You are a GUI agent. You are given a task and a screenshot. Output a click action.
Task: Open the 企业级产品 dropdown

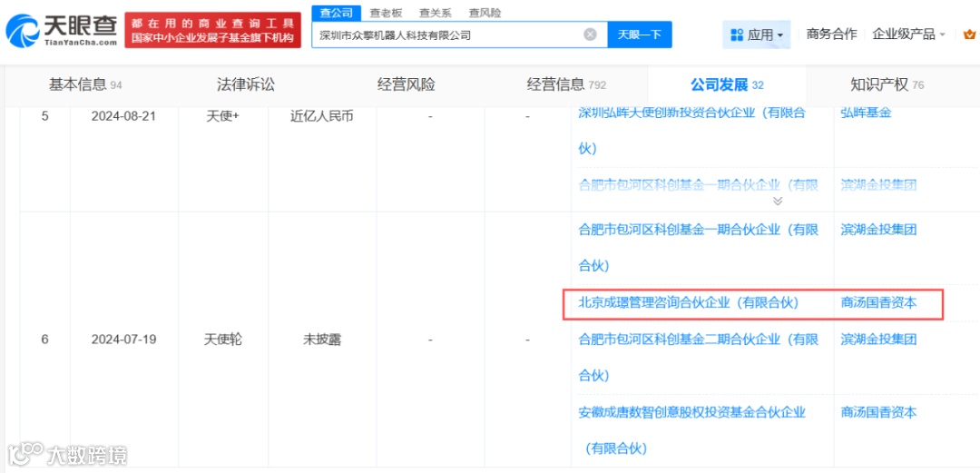click(x=908, y=34)
